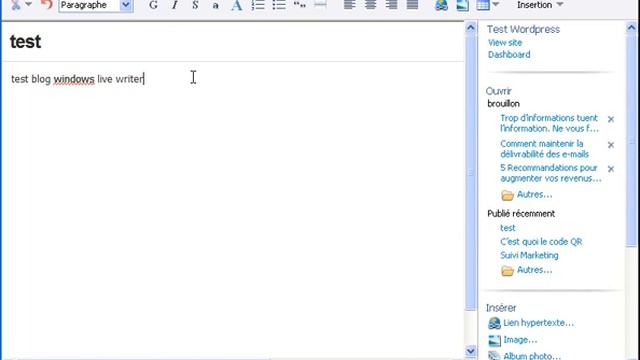The image size is (640, 360).
Task: Toggle bold (G) formatting
Action: (153, 5)
